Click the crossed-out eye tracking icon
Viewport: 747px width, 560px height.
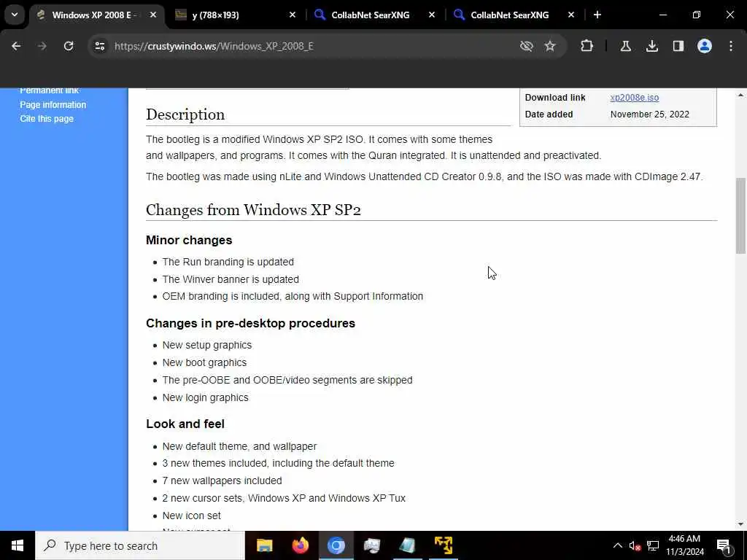[527, 46]
